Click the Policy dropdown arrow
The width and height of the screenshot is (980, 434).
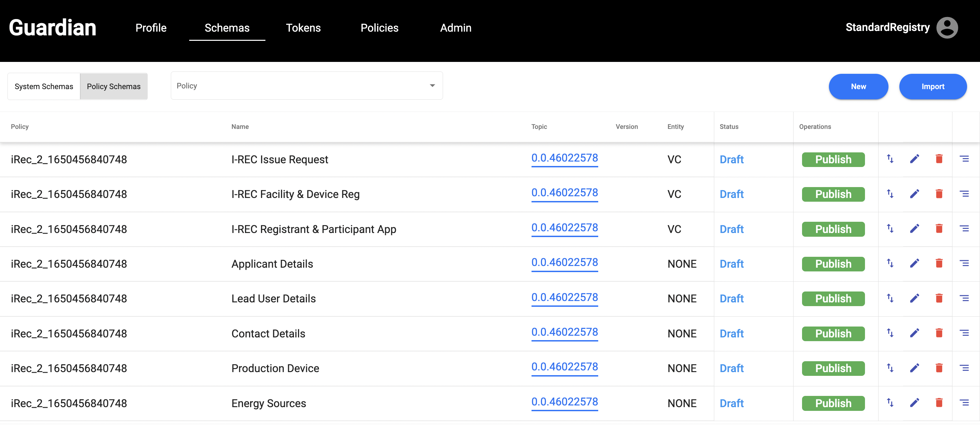coord(432,86)
